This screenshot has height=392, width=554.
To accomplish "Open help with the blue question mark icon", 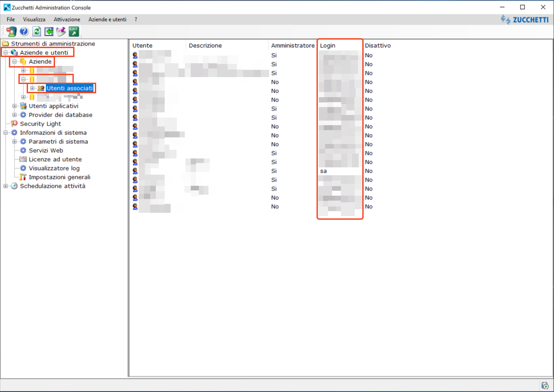I will coord(24,31).
